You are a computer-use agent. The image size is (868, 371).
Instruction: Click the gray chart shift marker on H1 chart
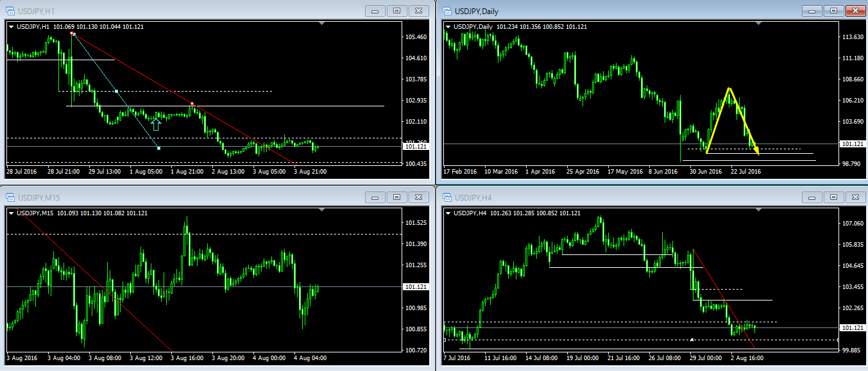[321, 24]
